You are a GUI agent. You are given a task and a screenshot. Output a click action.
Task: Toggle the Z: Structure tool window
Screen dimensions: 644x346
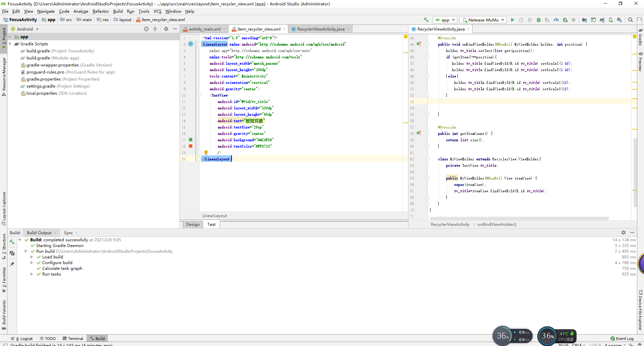pyautogui.click(x=4, y=246)
